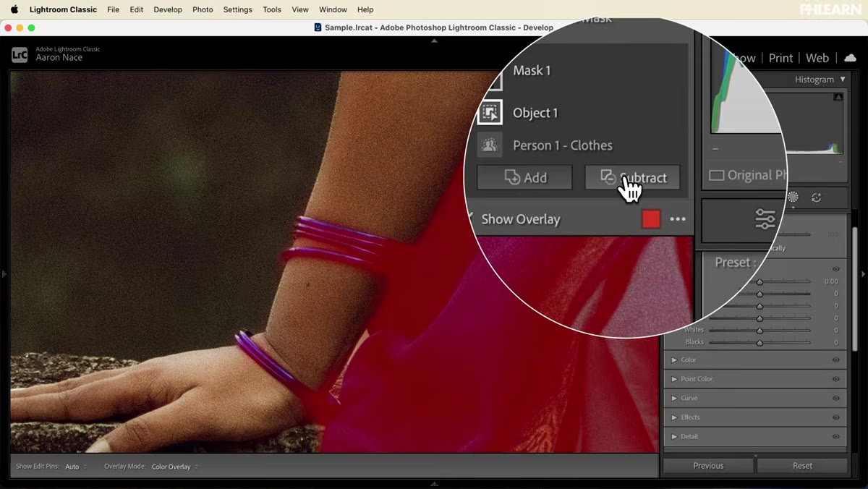The height and width of the screenshot is (489, 868).
Task: Open the Photo menu
Action: 203,9
